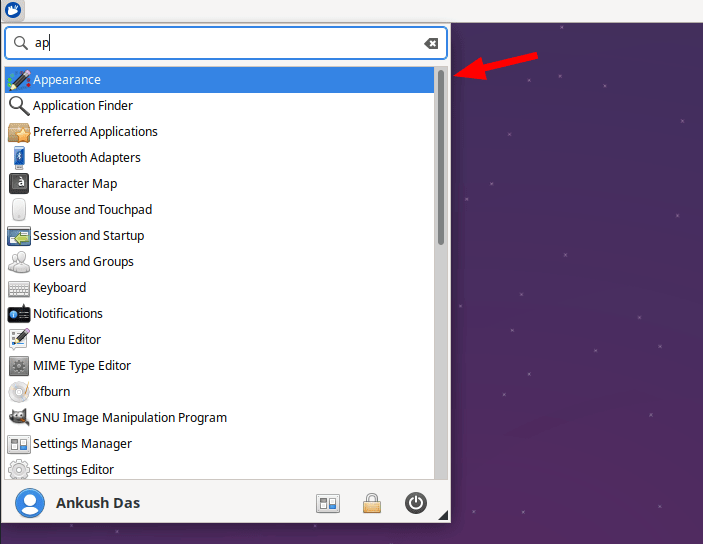Launch GNU Image Manipulation Program
Viewport: 703px width, 544px height.
coord(130,418)
